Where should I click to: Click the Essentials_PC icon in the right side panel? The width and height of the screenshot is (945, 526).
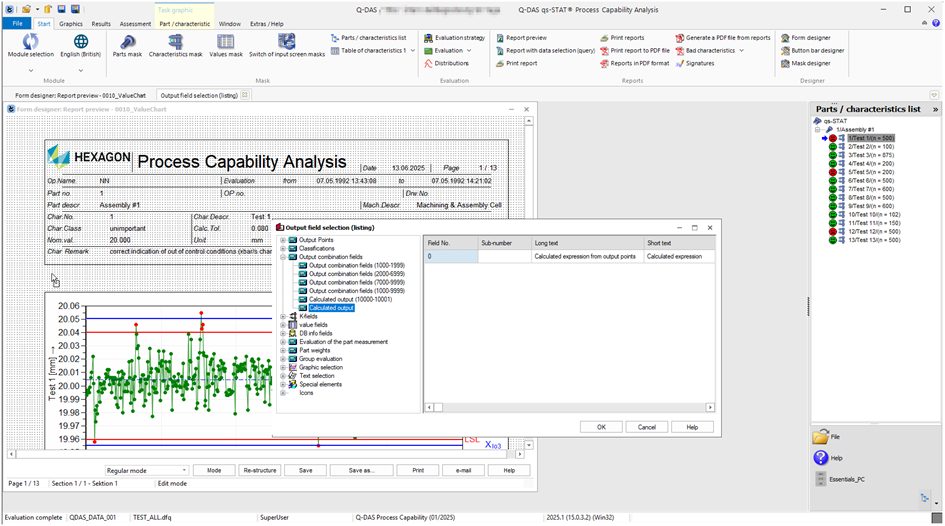[x=820, y=479]
